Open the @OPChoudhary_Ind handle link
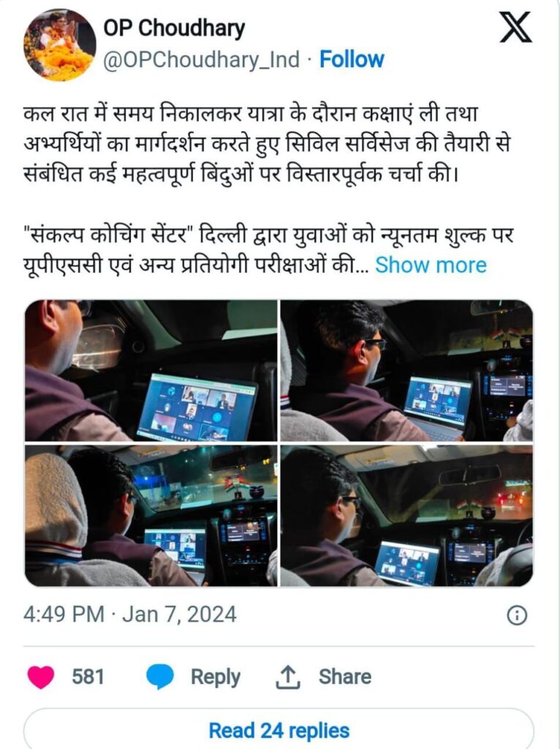This screenshot has height=749, width=560. click(x=202, y=60)
